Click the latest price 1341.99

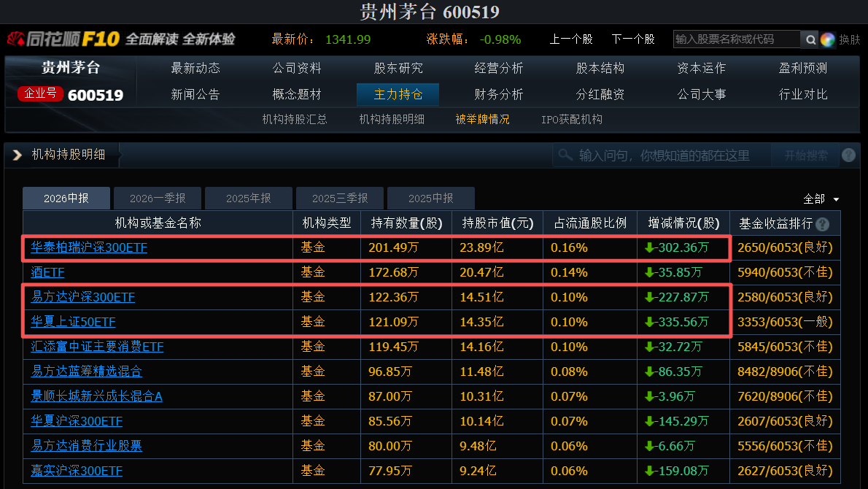point(348,39)
